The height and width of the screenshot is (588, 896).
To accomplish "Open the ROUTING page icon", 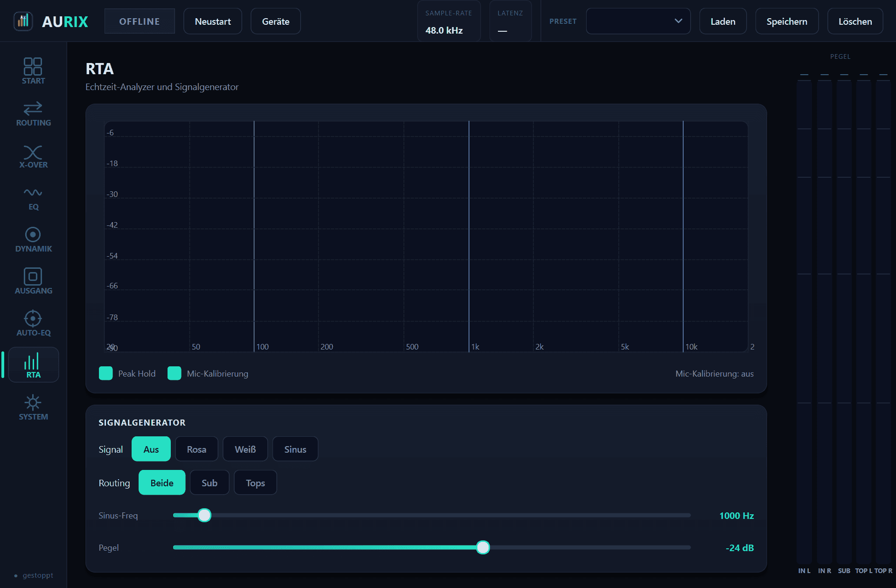I will pos(33,108).
